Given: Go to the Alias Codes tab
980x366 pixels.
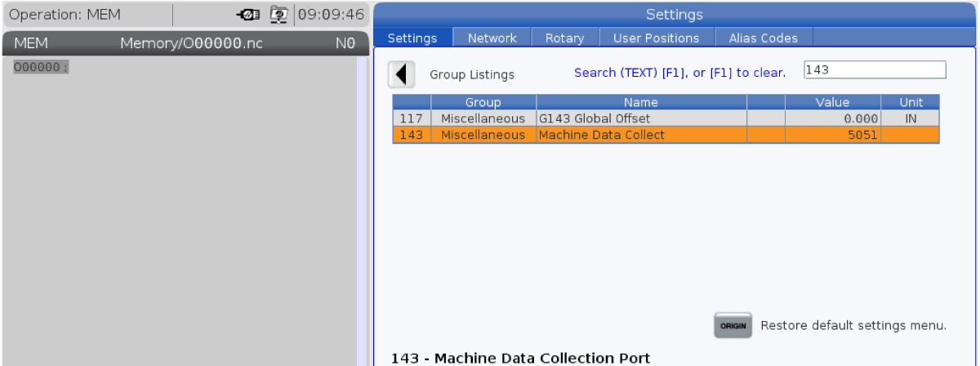Looking at the screenshot, I should [764, 38].
